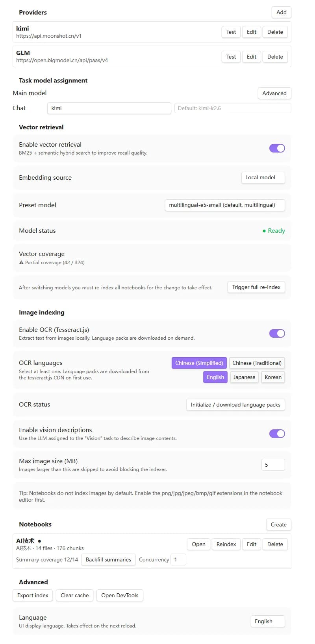Click the Max image size input
The image size is (315, 644).
(x=273, y=465)
